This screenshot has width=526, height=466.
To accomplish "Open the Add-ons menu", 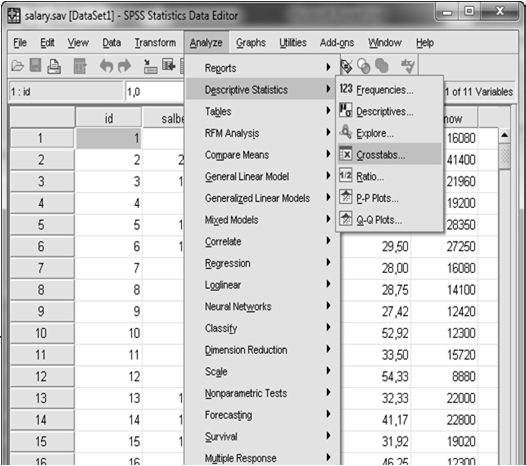I will click(337, 43).
